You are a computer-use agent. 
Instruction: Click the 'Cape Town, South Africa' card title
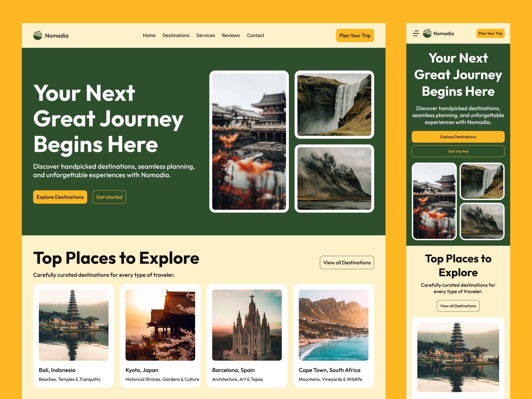330,370
